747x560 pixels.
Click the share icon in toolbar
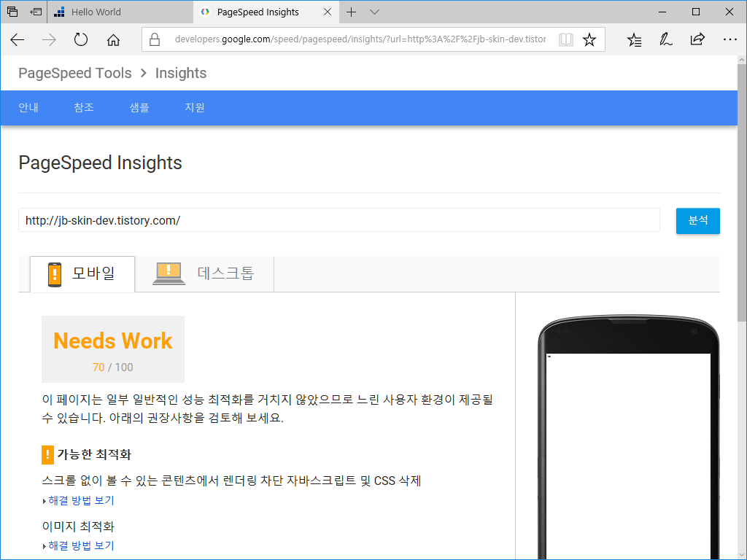tap(697, 39)
